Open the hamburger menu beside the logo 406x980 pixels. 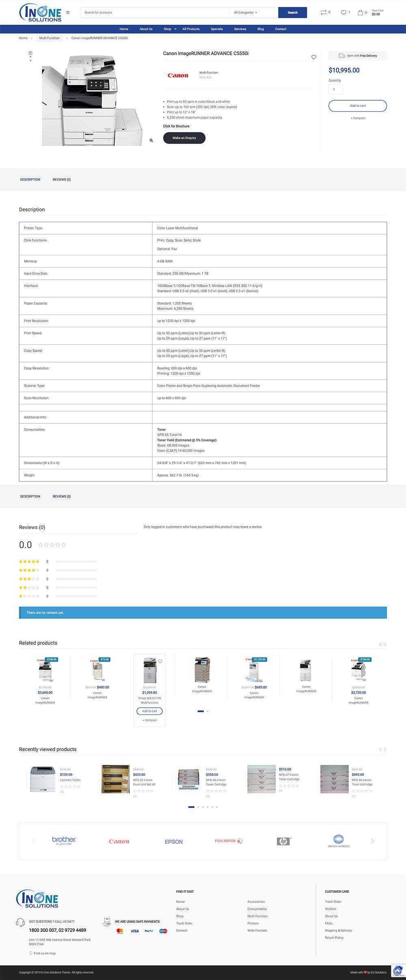pos(68,13)
